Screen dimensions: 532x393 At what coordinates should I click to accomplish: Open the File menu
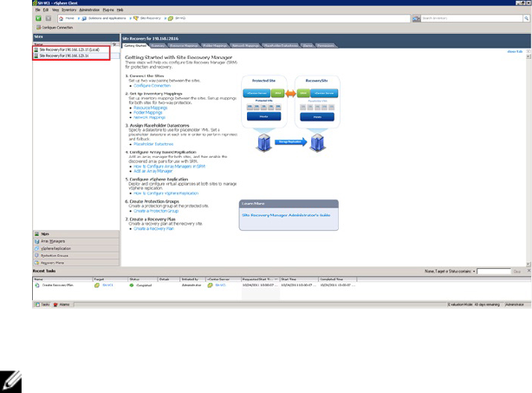[x=37, y=10]
